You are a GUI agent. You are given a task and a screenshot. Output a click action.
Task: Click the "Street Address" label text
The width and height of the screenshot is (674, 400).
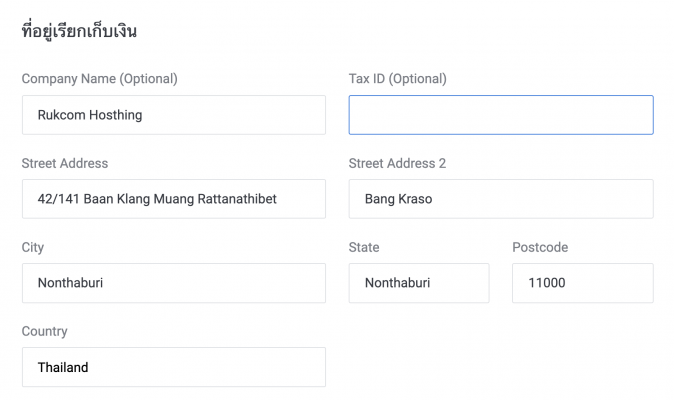click(64, 163)
